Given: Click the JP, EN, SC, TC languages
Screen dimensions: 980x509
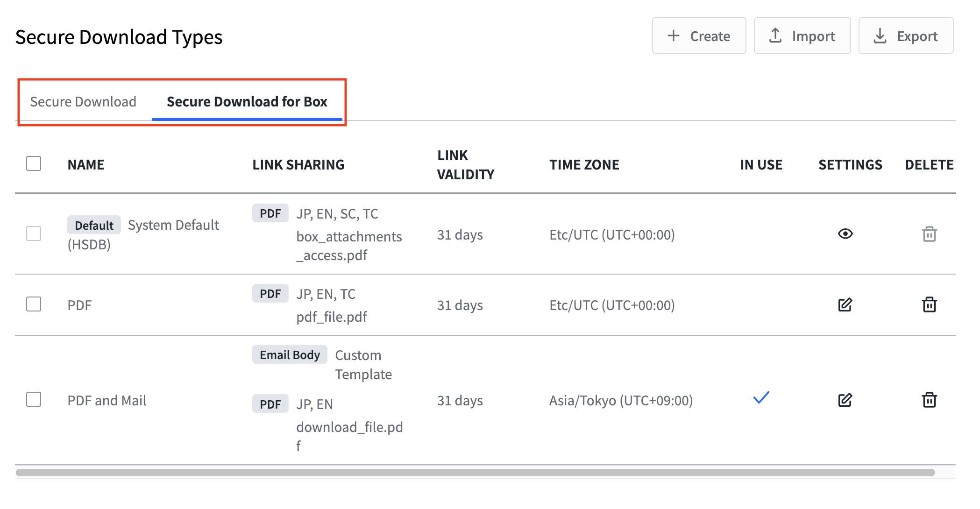Looking at the screenshot, I should click(337, 214).
